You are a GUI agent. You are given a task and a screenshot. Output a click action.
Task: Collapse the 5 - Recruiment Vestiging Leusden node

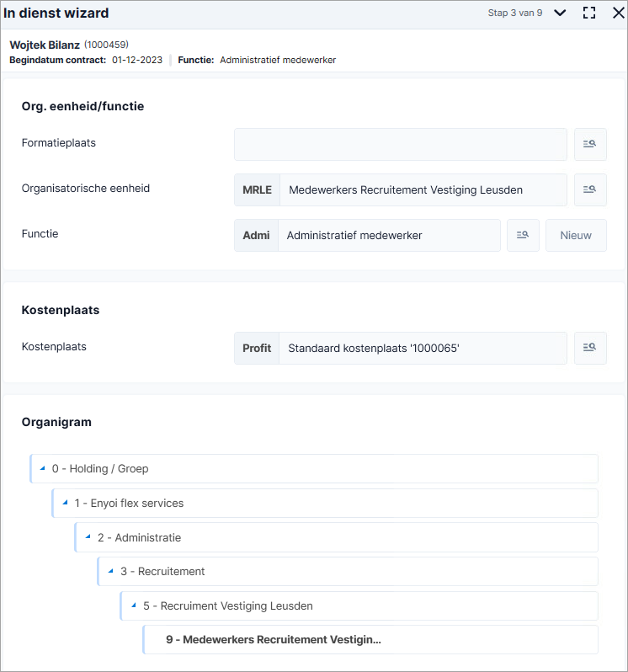tap(133, 605)
